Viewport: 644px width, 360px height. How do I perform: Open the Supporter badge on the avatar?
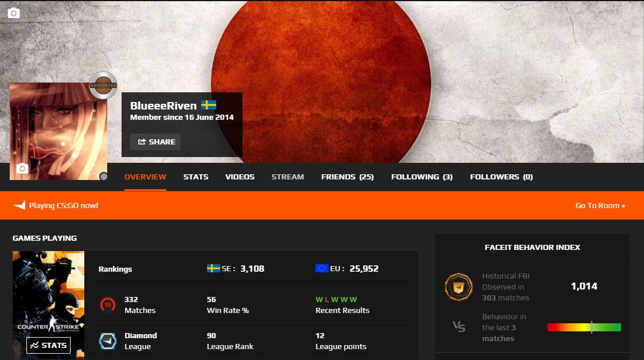point(103,85)
